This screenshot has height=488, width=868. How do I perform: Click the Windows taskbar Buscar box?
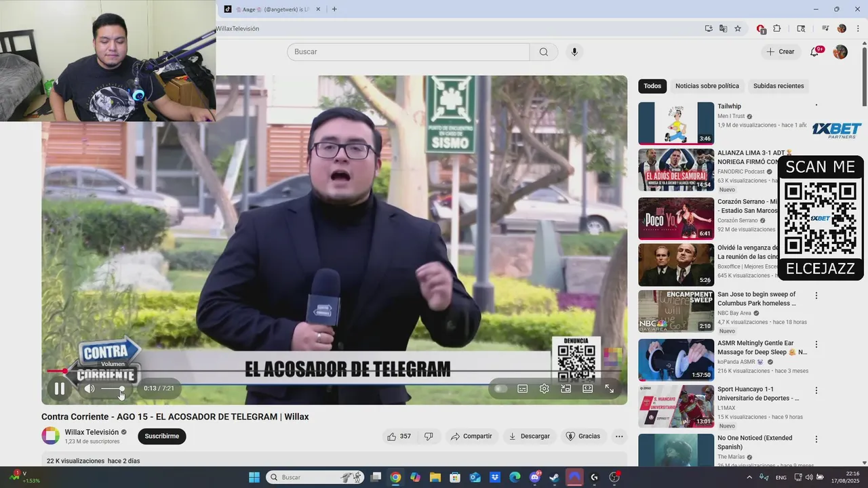pos(315,477)
